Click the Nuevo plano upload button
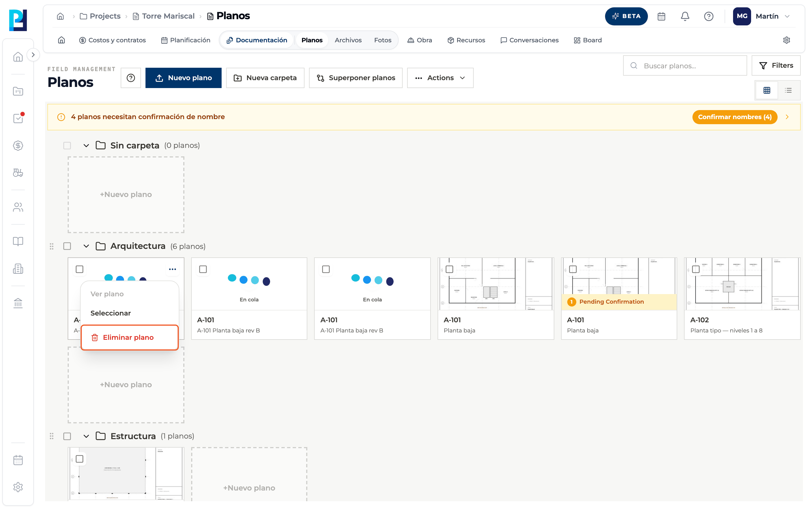The width and height of the screenshot is (812, 508). pos(183,78)
